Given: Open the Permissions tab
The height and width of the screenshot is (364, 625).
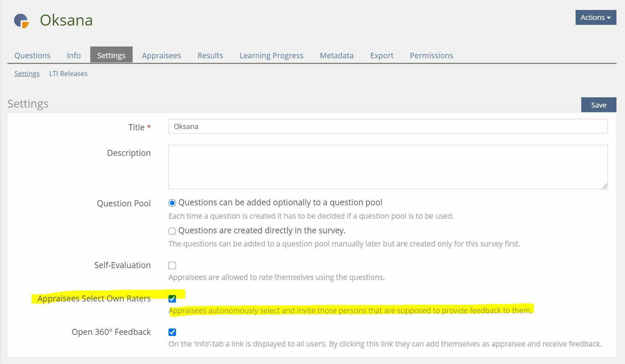Looking at the screenshot, I should (x=431, y=55).
